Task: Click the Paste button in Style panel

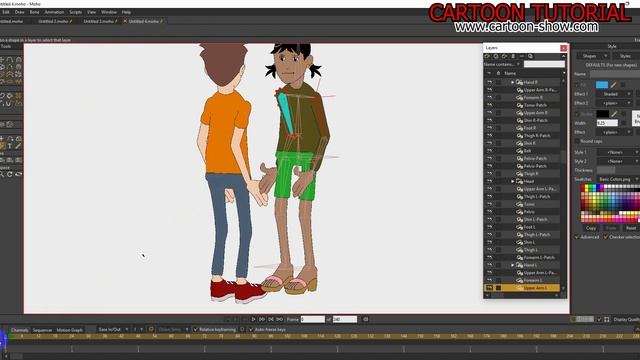Action: tap(611, 228)
